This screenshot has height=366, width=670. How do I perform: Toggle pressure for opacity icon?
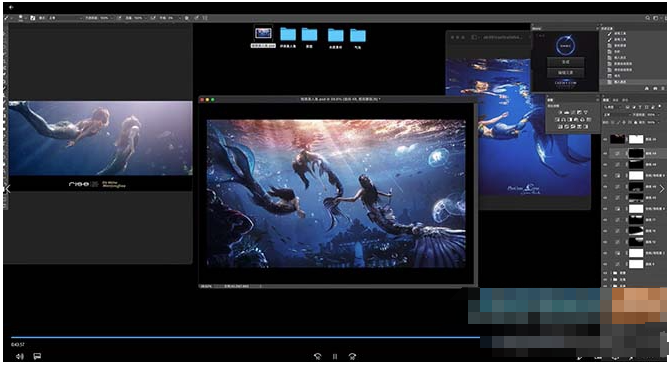click(120, 18)
